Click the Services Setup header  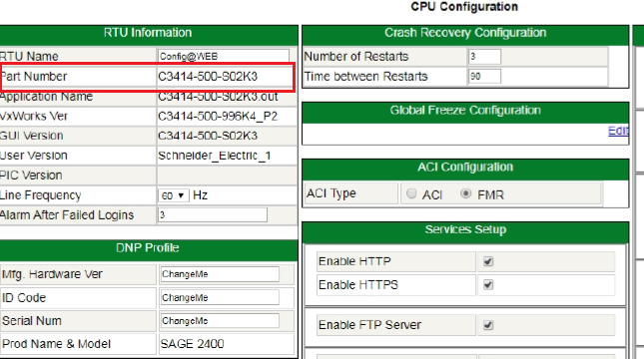465,229
